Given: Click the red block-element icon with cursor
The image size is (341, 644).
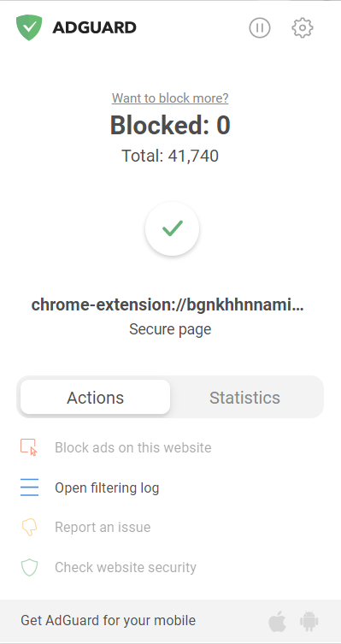Looking at the screenshot, I should click(29, 447).
